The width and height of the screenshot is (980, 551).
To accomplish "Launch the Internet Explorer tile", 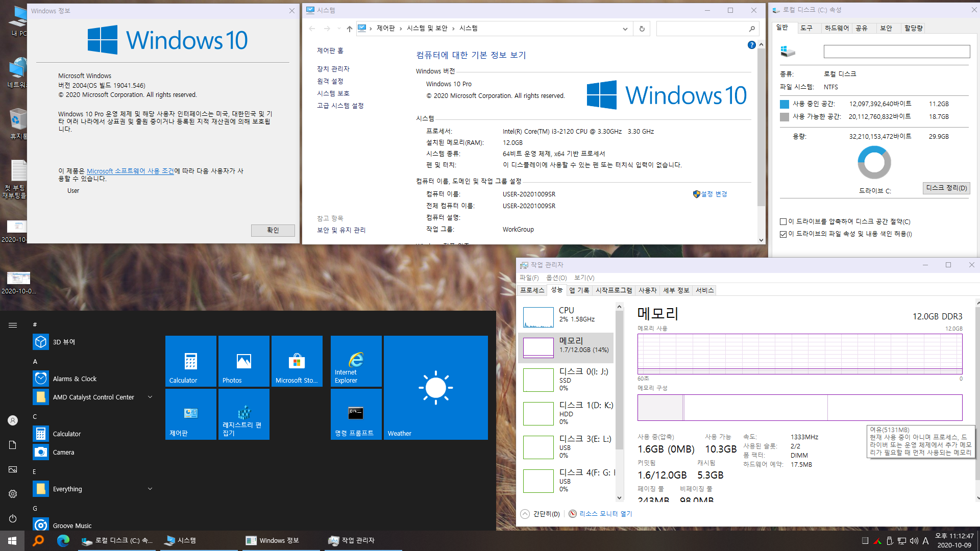I will coord(356,361).
